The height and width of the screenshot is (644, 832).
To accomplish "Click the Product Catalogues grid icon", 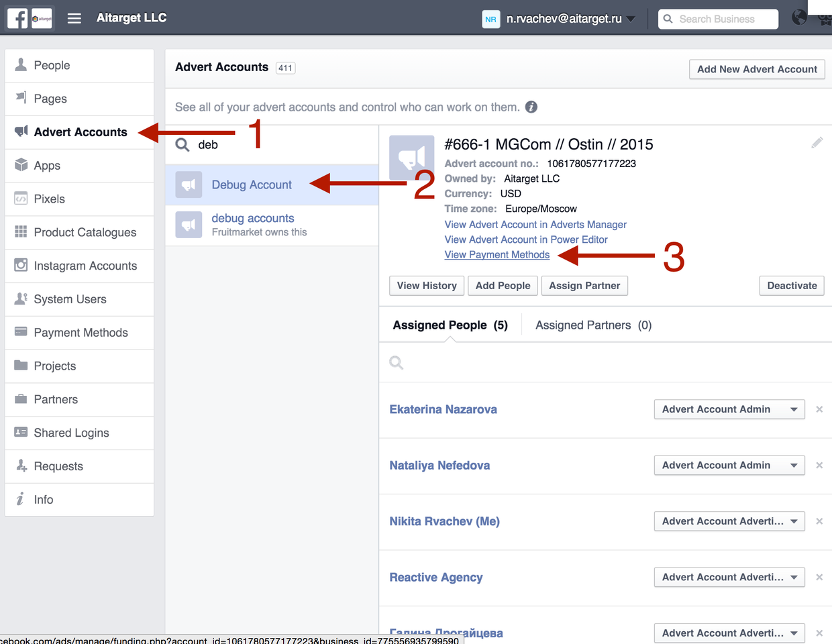I will coord(21,231).
